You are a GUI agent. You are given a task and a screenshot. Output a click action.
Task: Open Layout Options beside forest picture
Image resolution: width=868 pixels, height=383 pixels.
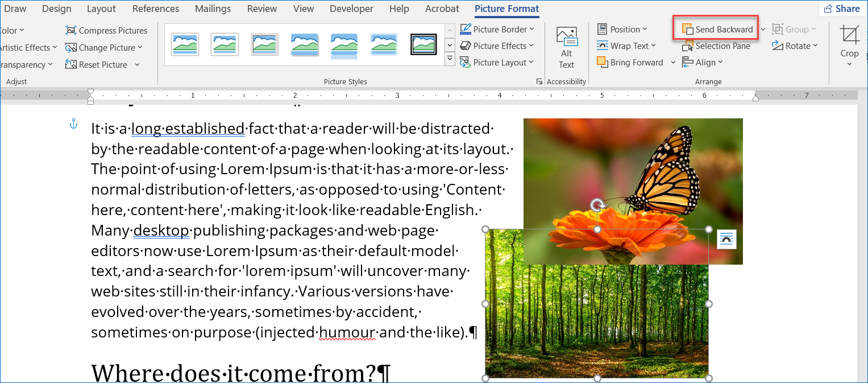[726, 240]
